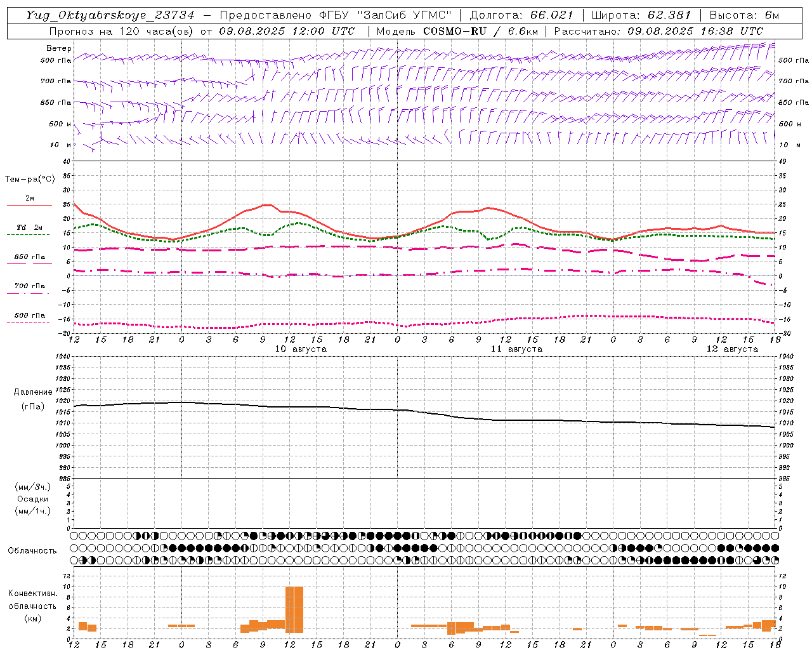Select the Осадки precipitation label
This screenshot has height=650, width=812.
pos(33,499)
